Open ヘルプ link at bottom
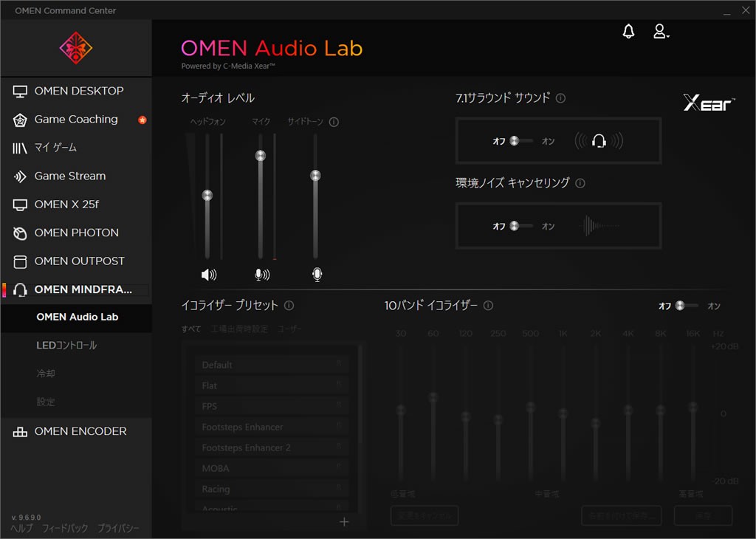Screen dimensions: 756x539 21,529
